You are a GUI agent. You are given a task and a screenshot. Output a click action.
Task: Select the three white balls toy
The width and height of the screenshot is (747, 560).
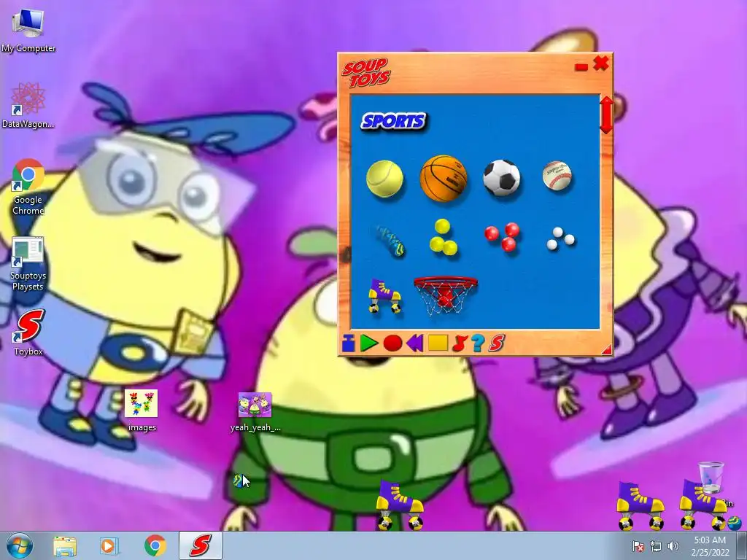[560, 238]
